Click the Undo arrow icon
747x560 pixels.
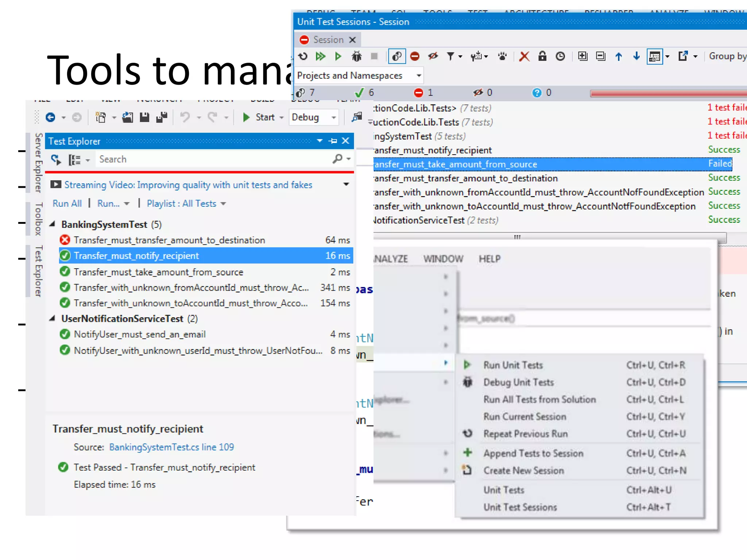click(185, 117)
